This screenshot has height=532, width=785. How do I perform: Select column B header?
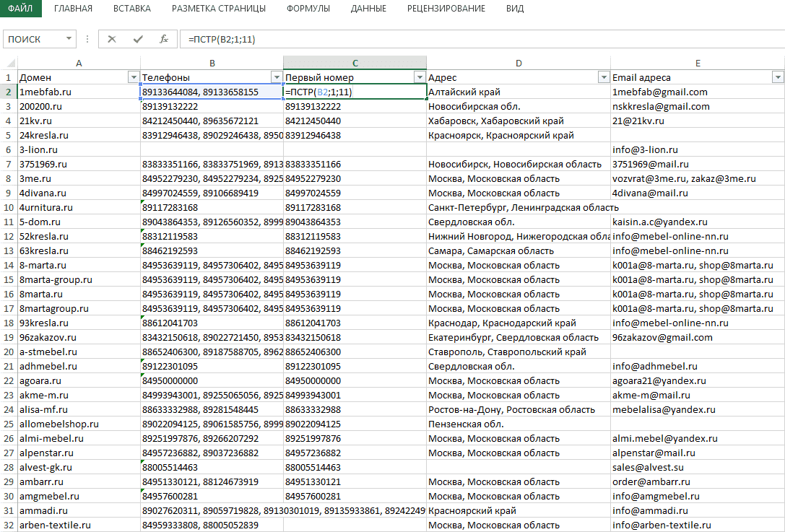212,63
